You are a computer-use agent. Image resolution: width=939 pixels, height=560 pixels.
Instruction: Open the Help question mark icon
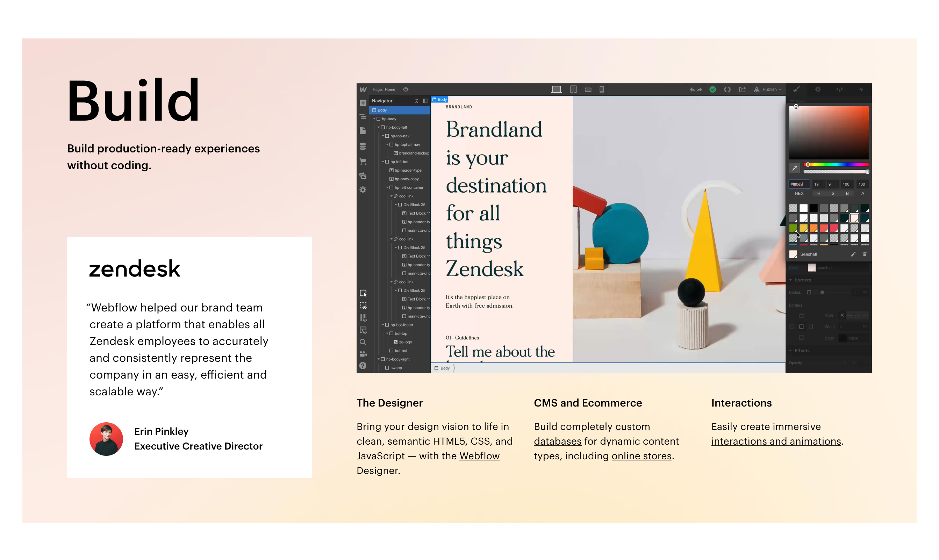363,366
